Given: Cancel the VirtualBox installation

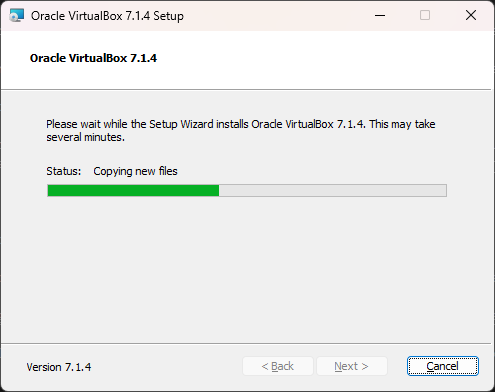Looking at the screenshot, I should click(x=443, y=366).
